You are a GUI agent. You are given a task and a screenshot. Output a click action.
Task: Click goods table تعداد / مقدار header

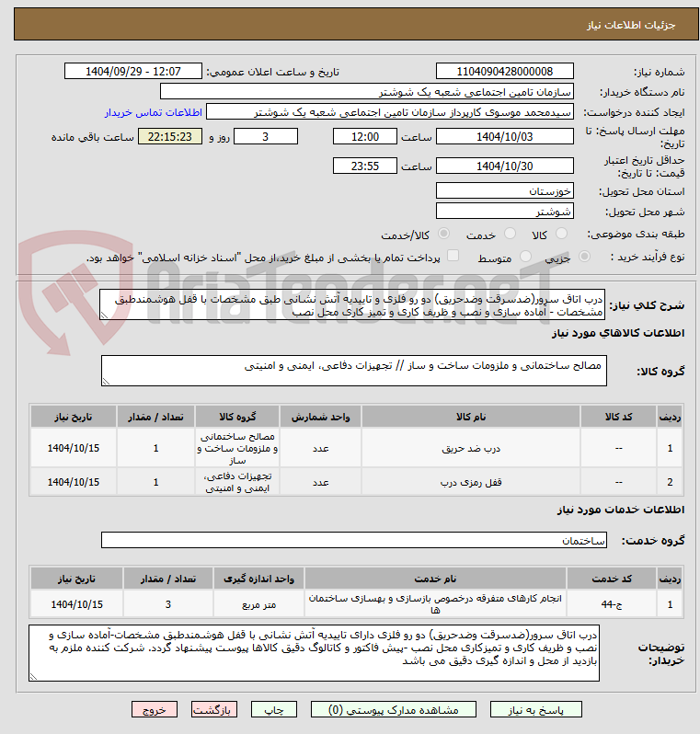pos(156,416)
